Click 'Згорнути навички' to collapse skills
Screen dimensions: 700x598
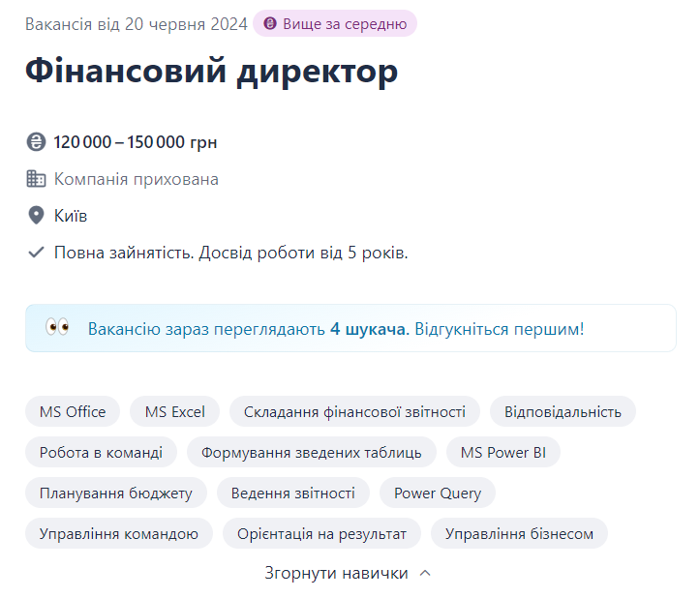coord(336,573)
